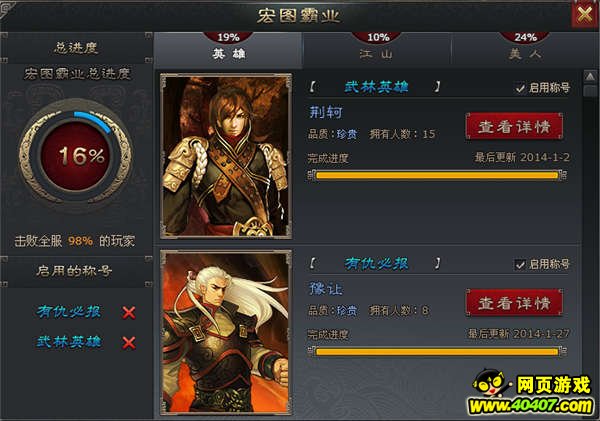Screen dimensions: 600x421
Task: Click the 有仇必报 title in enabled list
Action: (69, 312)
